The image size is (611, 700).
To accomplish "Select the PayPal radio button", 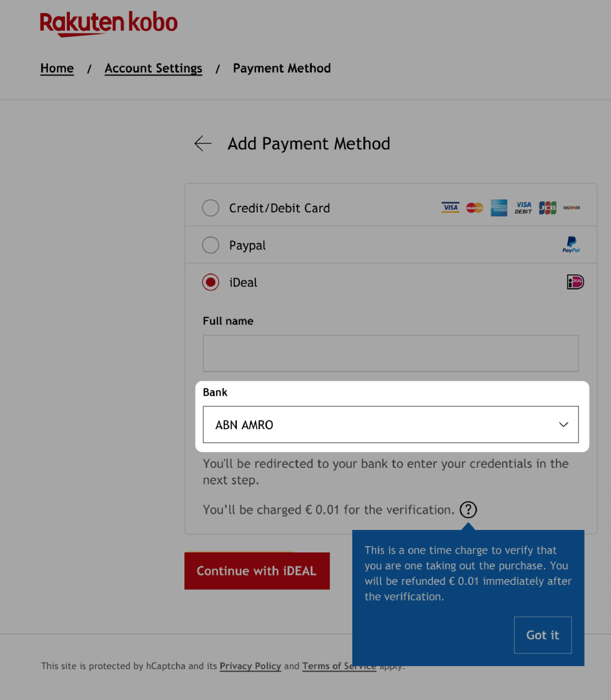I will 210,245.
